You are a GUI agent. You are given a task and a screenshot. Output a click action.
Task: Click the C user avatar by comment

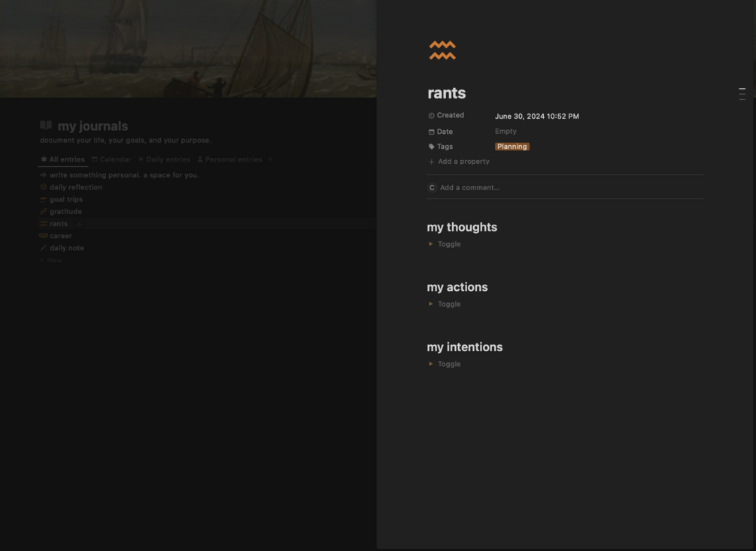(x=432, y=187)
